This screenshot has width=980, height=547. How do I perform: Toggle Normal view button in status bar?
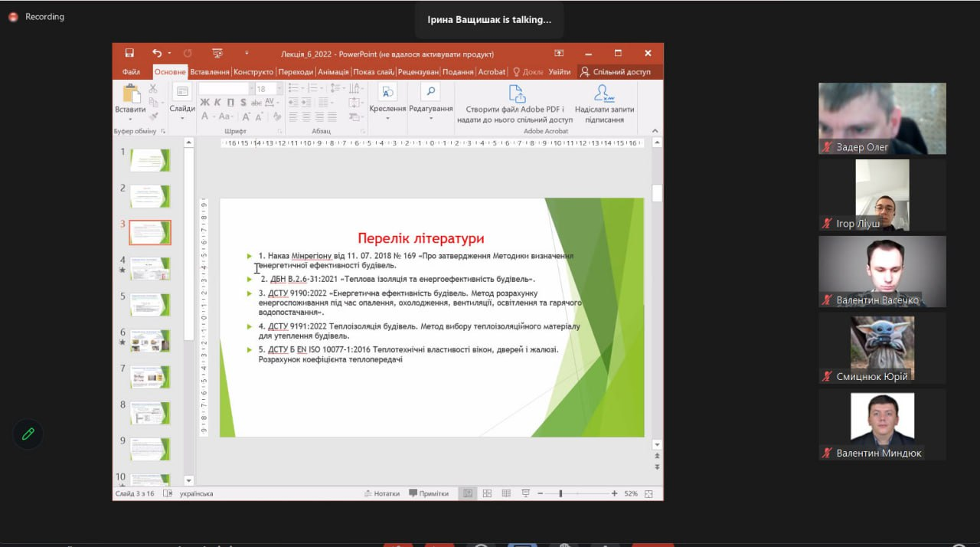467,494
